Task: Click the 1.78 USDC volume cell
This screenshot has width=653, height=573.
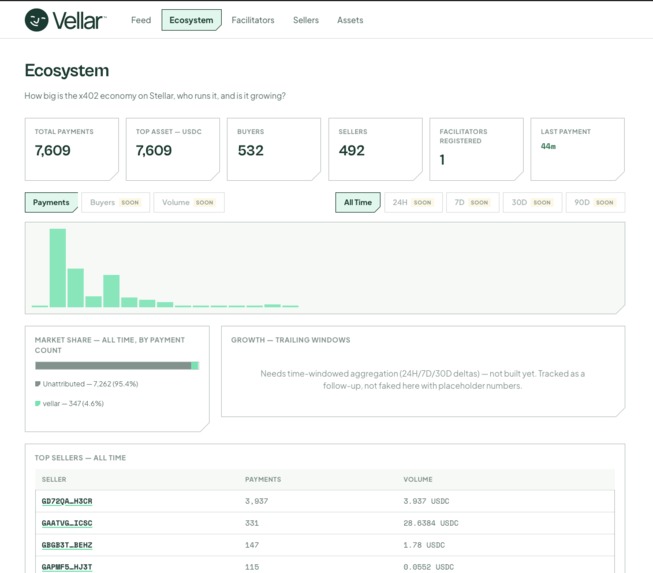Action: click(x=424, y=545)
